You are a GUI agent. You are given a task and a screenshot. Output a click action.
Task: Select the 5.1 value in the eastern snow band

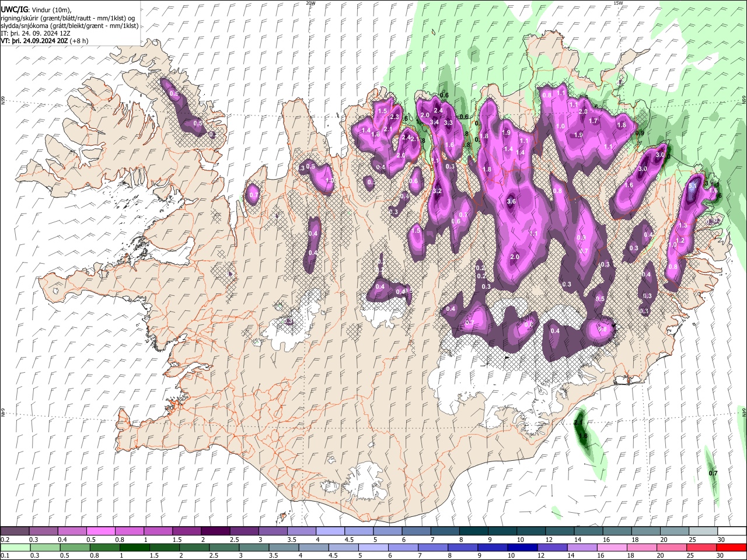tap(693, 186)
